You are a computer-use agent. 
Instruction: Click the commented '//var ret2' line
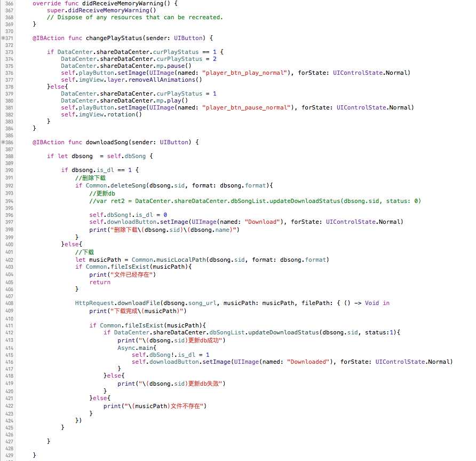(x=255, y=201)
